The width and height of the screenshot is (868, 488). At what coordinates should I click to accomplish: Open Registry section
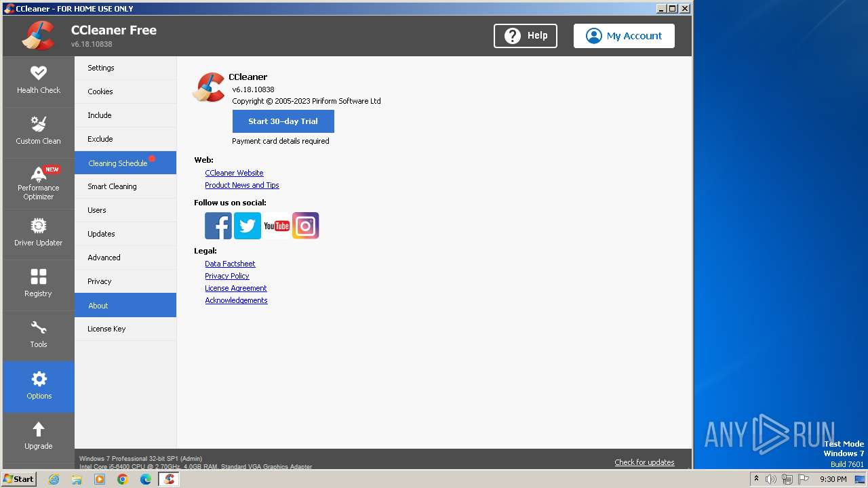39,285
